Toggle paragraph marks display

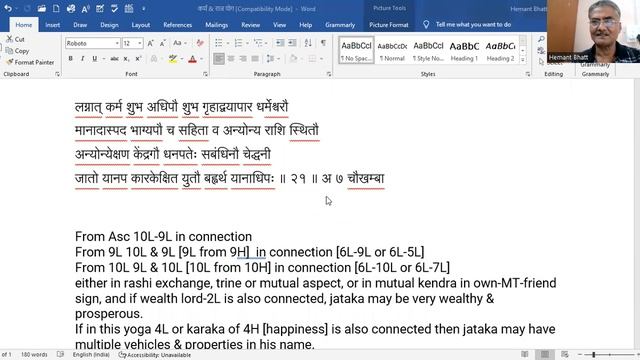pos(324,43)
